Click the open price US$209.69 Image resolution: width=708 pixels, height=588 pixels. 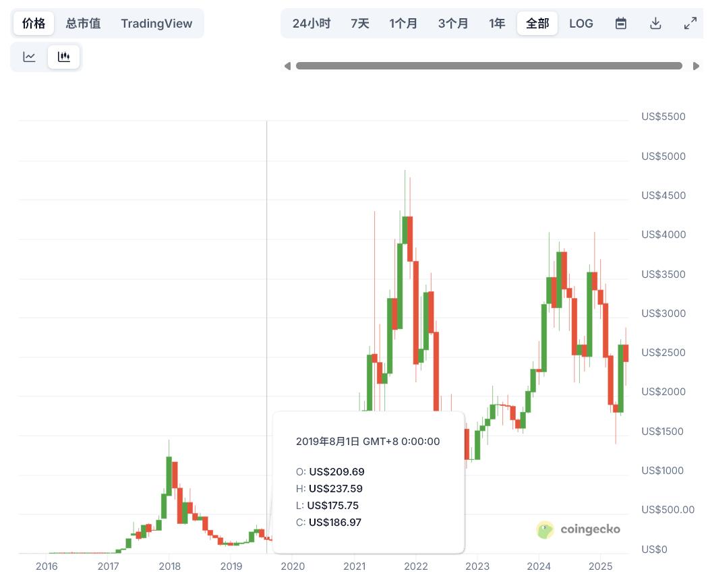(x=337, y=471)
